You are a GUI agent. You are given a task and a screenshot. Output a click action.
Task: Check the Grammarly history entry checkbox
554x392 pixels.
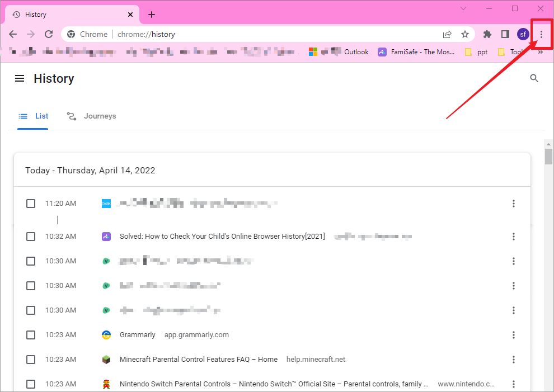[x=31, y=335]
